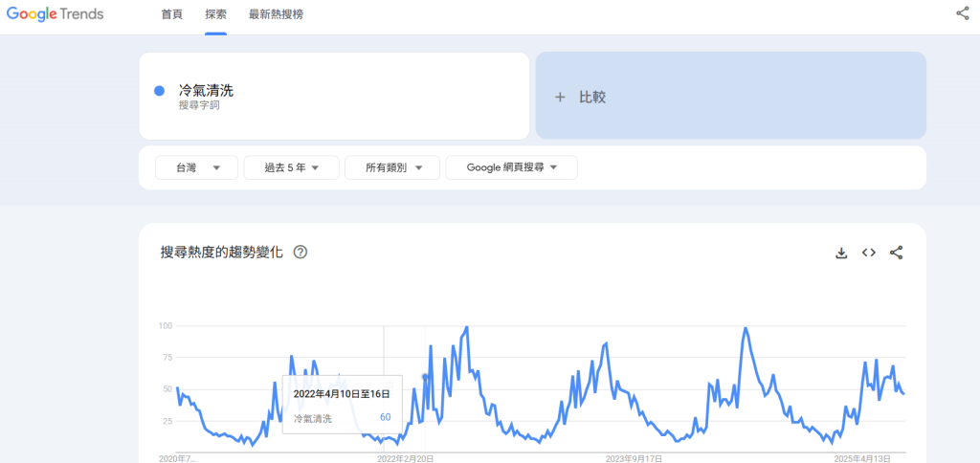Click the 2023年9月17日 axis date label
This screenshot has height=463, width=980.
(x=634, y=458)
